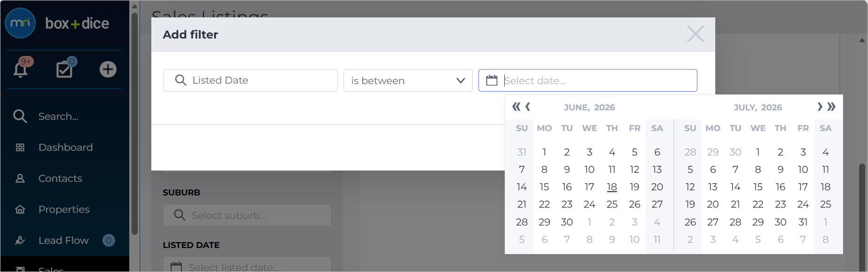Go to previous month with left arrow

point(528,107)
